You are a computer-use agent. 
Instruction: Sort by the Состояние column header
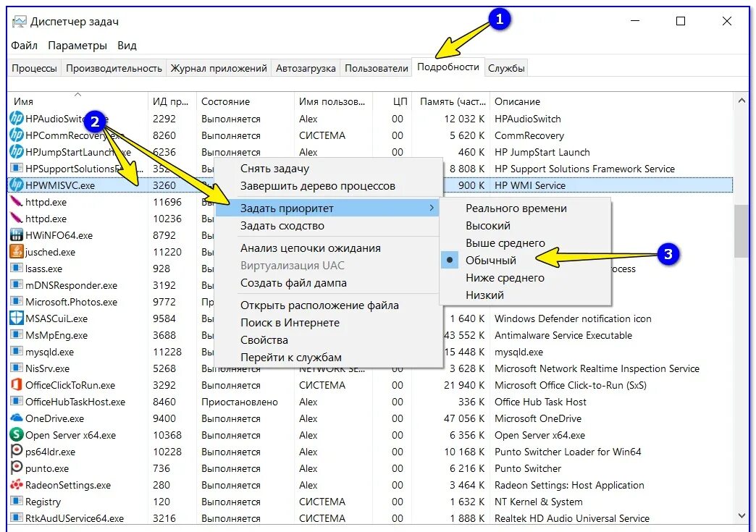click(245, 101)
